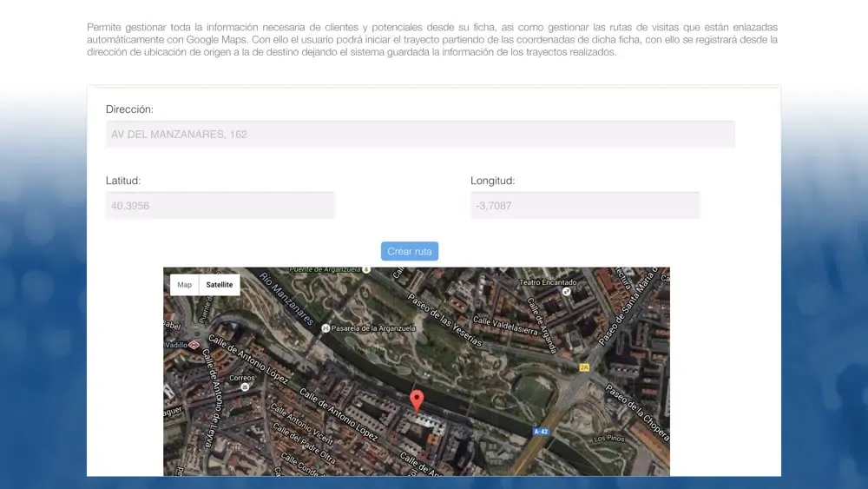The width and height of the screenshot is (868, 489).
Task: Open the Teatro Encantado map marker
Action: click(566, 291)
